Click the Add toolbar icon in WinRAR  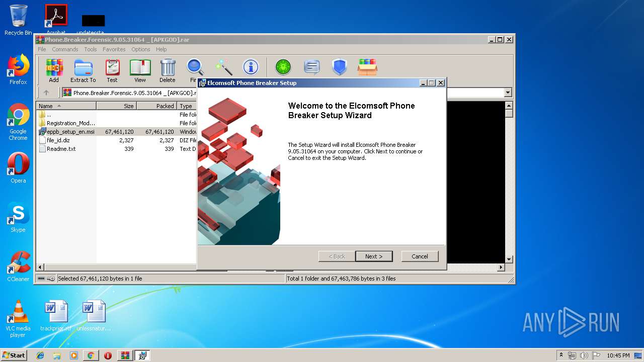(54, 70)
